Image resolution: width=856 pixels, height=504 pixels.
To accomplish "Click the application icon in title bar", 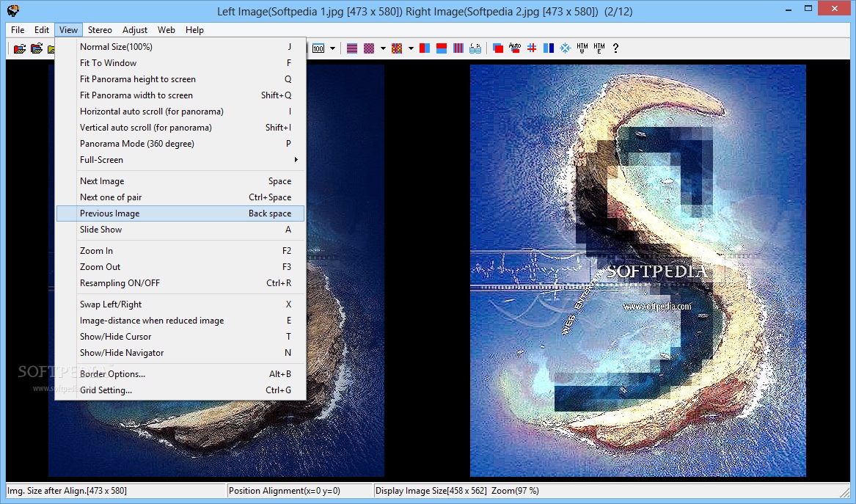I will [x=13, y=10].
